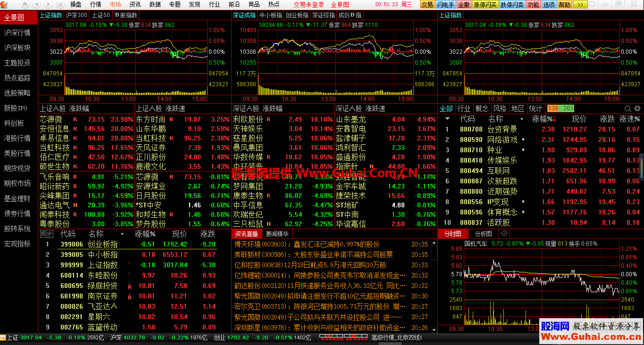644x345 pixels.
Task: Switch to the B股指数 tab
Action: click(x=125, y=15)
